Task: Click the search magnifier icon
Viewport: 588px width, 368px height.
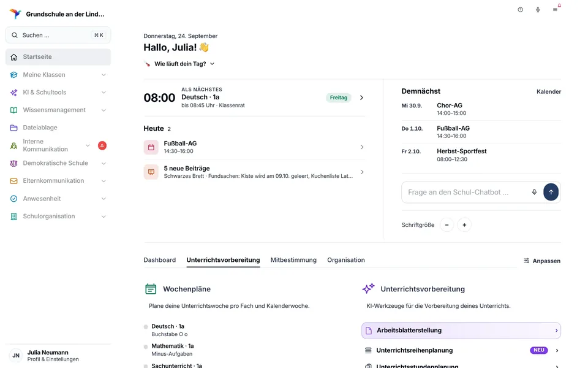Action: (15, 36)
